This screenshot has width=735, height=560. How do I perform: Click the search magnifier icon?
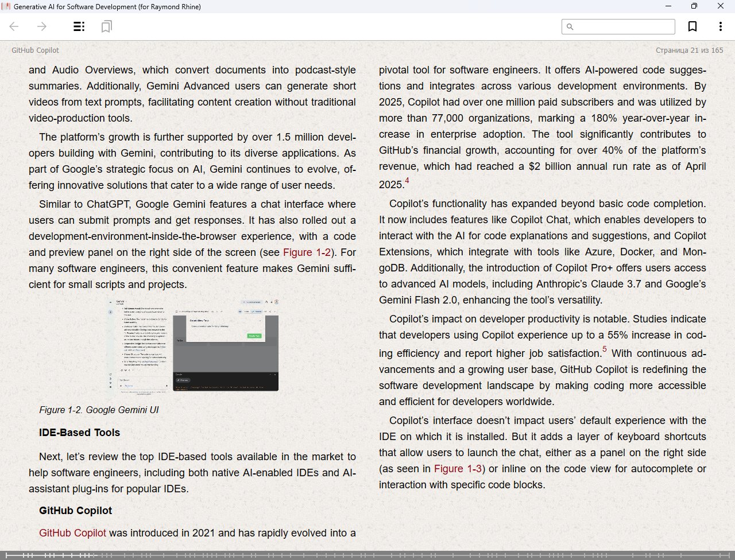570,27
